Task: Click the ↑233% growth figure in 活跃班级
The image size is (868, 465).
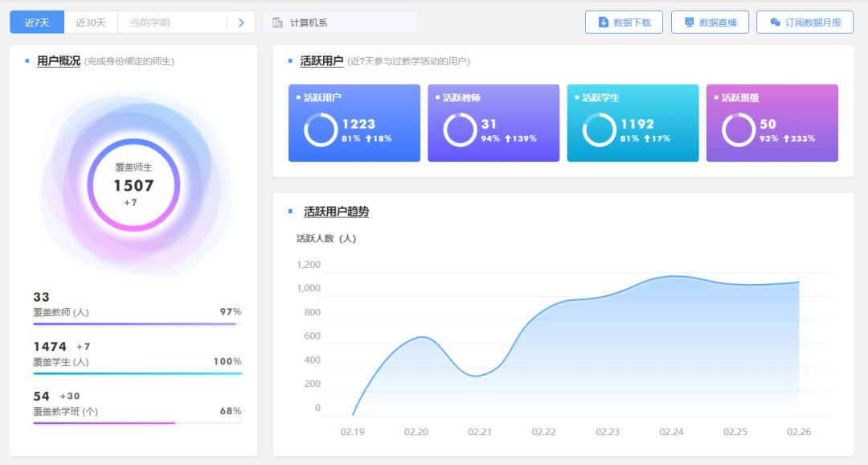Action: coord(799,138)
